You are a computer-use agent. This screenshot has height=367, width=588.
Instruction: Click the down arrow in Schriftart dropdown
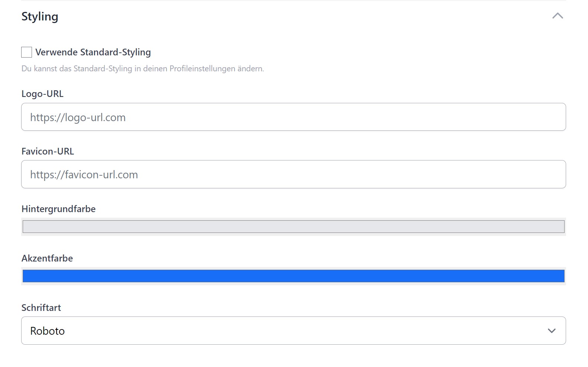(552, 331)
